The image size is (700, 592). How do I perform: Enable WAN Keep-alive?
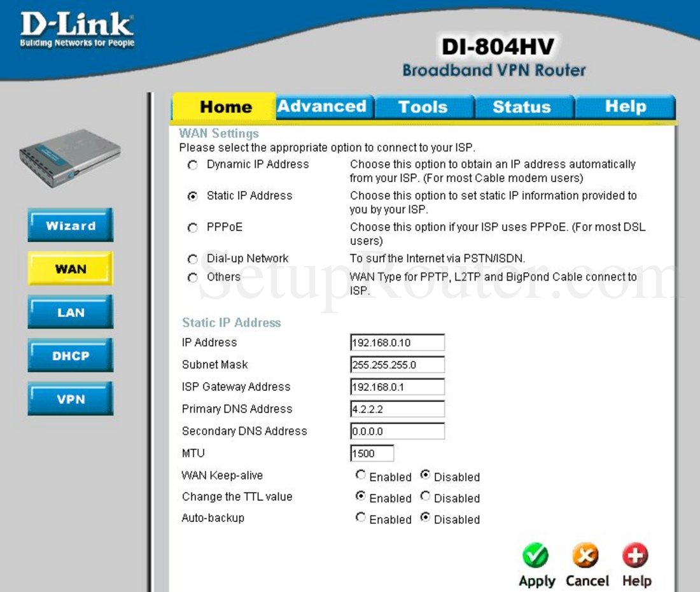(361, 475)
